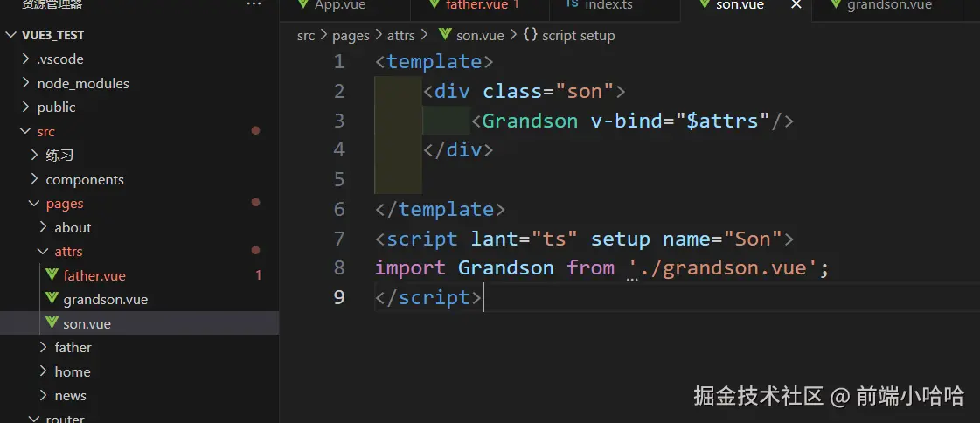This screenshot has width=980, height=423.
Task: Click the "$attrs" value in v-bind
Action: 722,121
